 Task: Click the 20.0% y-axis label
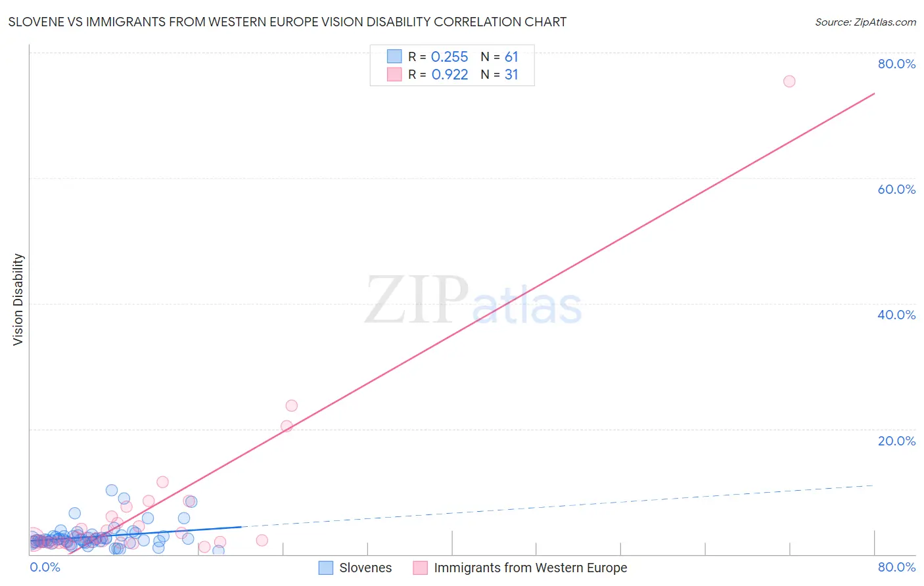coord(896,441)
